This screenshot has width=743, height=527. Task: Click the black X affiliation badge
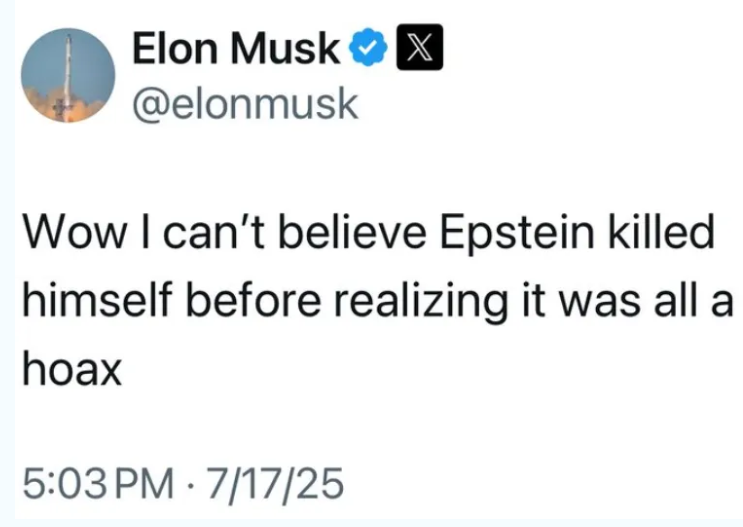(419, 47)
